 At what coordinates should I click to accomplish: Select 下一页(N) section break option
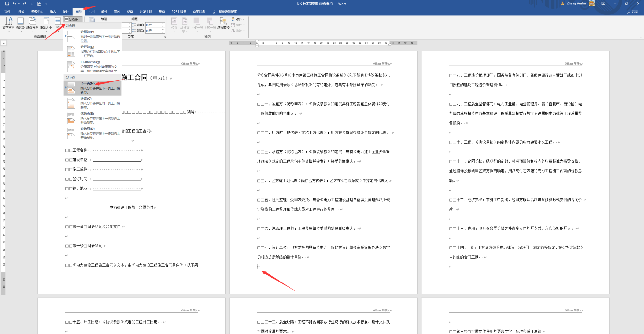click(x=93, y=88)
